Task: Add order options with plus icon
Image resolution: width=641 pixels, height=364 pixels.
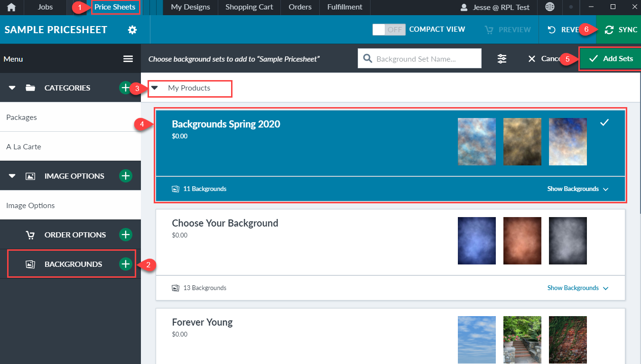Action: coord(125,235)
